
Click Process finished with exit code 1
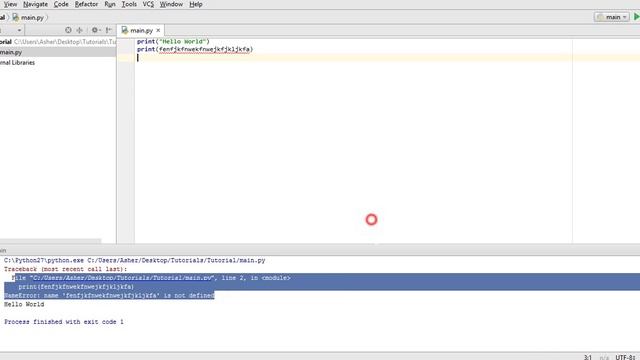tap(64, 322)
